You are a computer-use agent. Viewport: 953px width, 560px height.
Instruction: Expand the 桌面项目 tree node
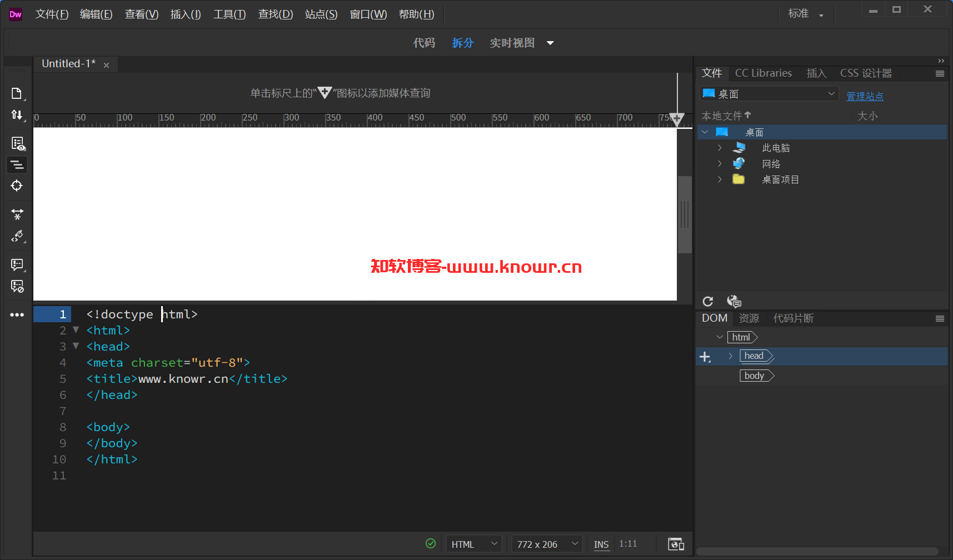tap(720, 179)
